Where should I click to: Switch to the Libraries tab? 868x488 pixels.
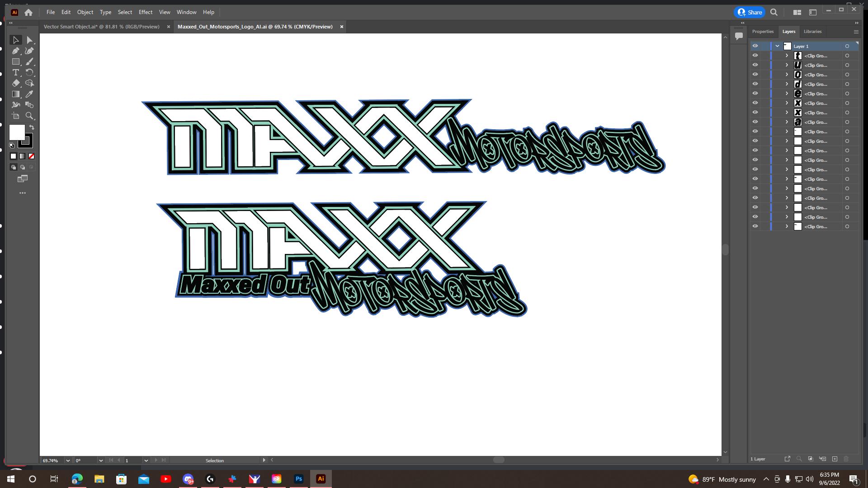coord(812,32)
